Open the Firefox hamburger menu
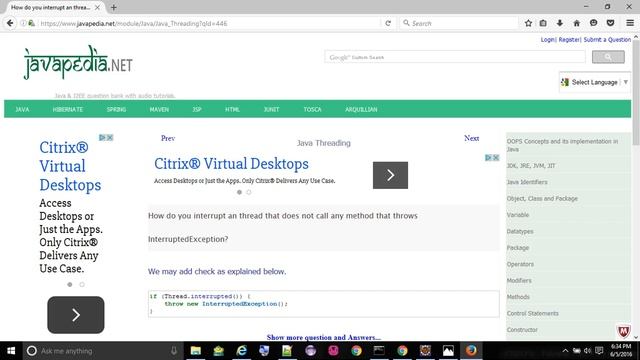 [630, 23]
